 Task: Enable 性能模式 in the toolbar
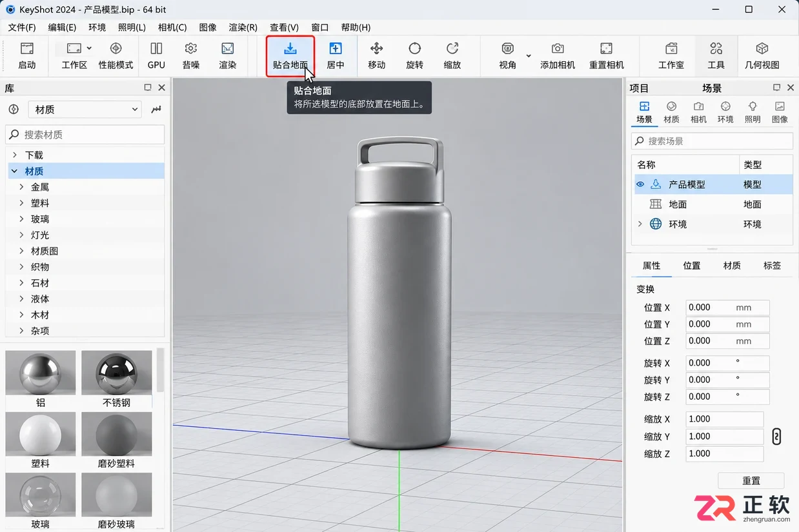click(116, 56)
